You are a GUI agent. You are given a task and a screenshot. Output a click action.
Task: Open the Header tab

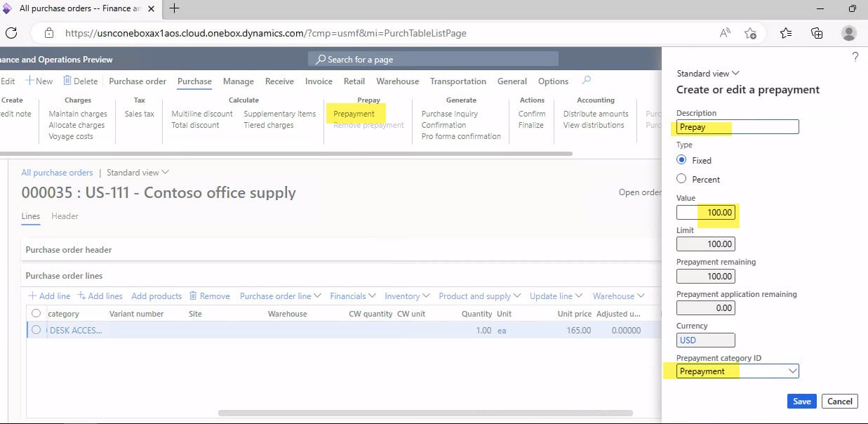coord(65,216)
